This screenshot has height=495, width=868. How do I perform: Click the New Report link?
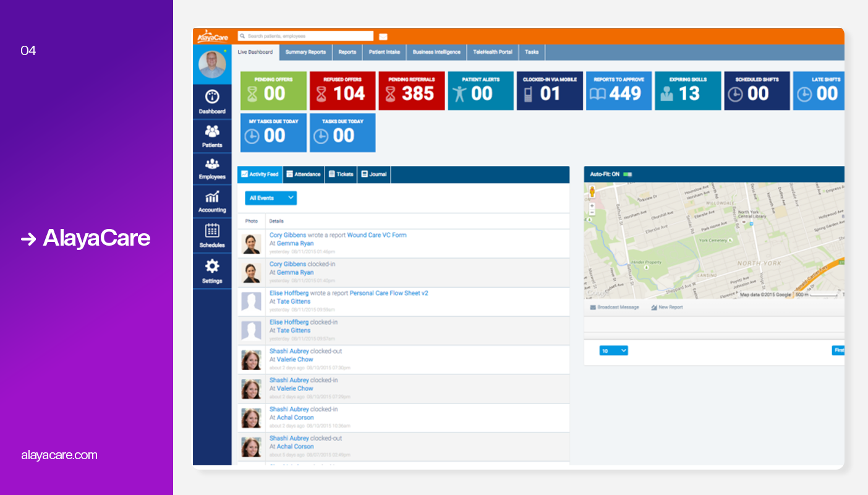[x=667, y=308]
